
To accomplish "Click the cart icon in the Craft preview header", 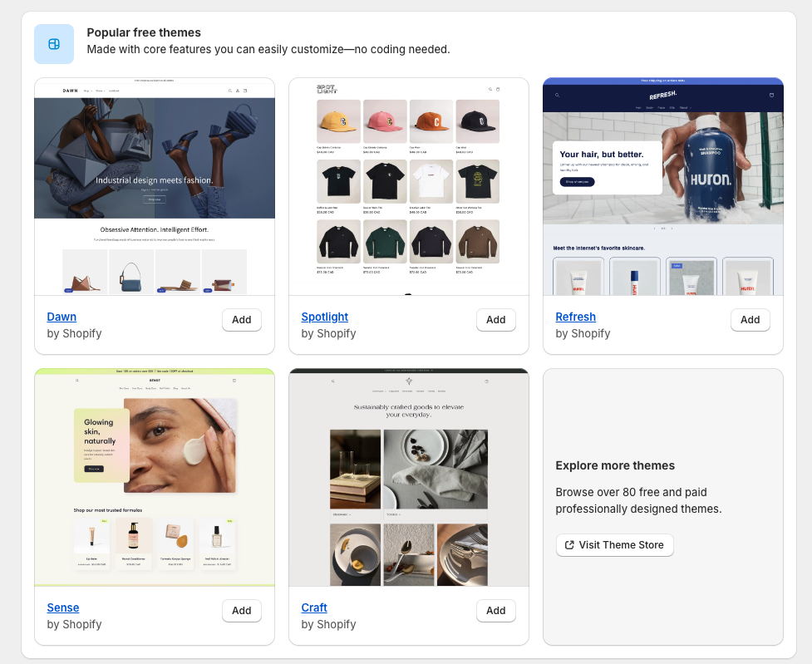I will point(487,381).
